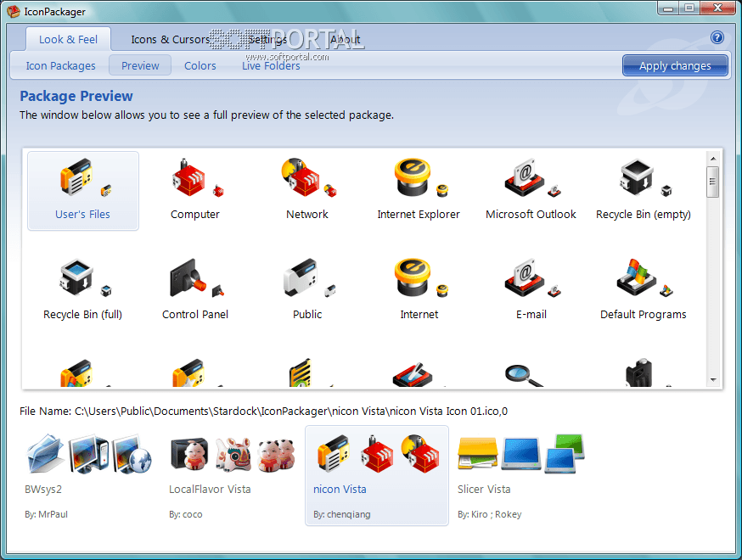Select the E-mail icon

(x=531, y=290)
